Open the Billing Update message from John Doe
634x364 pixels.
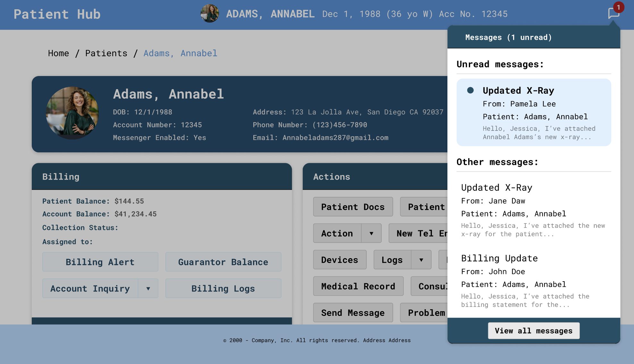pyautogui.click(x=534, y=281)
